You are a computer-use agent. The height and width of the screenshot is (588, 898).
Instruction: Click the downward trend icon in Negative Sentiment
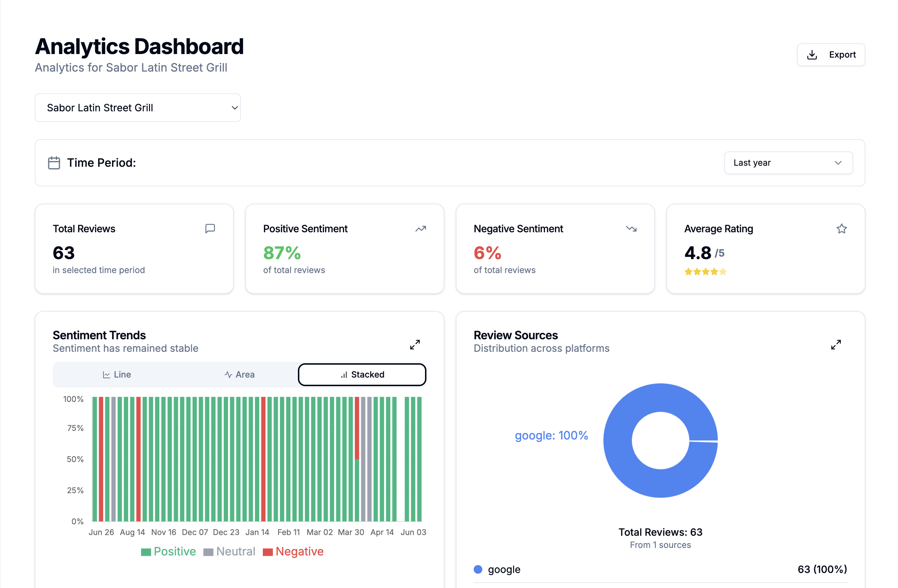[x=631, y=229]
